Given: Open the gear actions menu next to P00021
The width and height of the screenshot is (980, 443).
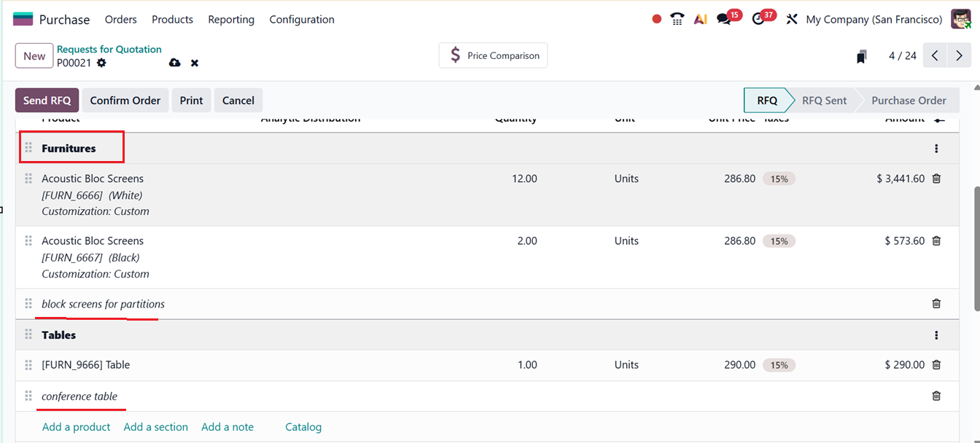Looking at the screenshot, I should (x=101, y=63).
